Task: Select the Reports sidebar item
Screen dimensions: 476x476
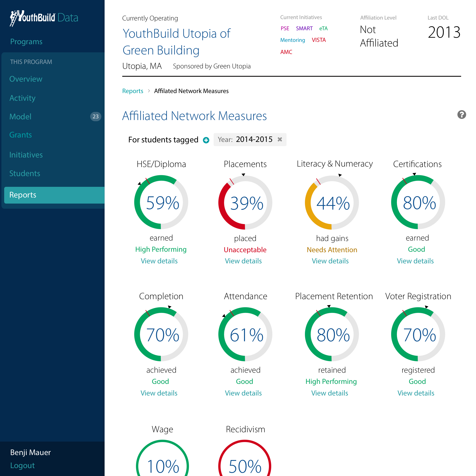Action: coord(54,195)
